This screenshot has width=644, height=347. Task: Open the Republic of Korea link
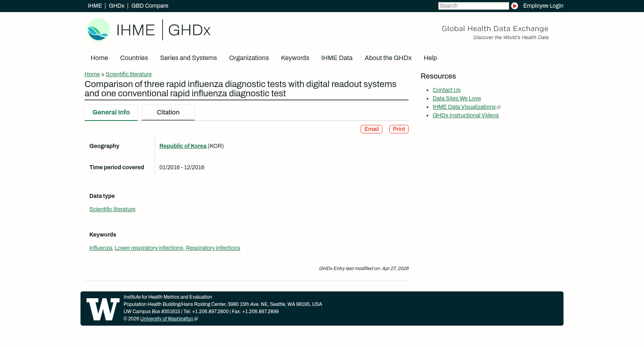183,146
